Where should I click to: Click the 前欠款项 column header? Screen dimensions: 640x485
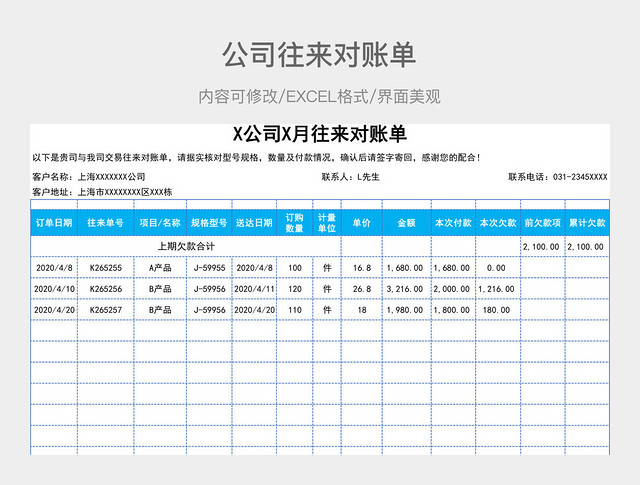(x=542, y=223)
